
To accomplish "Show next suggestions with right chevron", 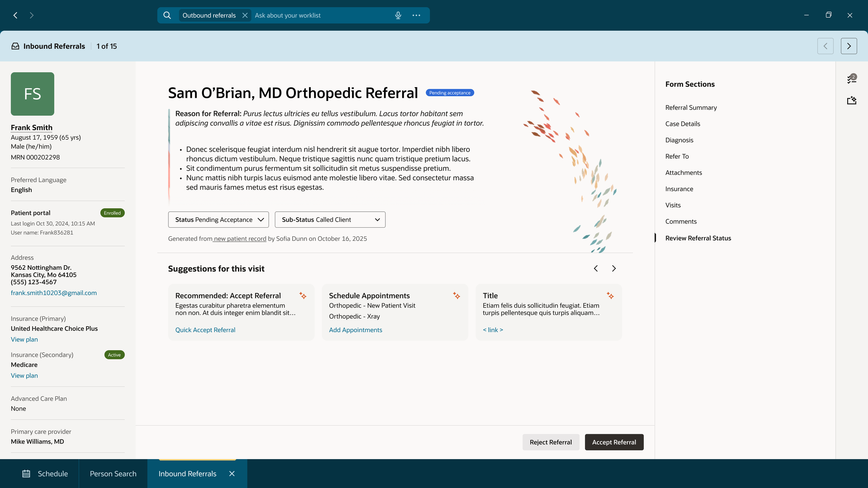I will click(614, 268).
